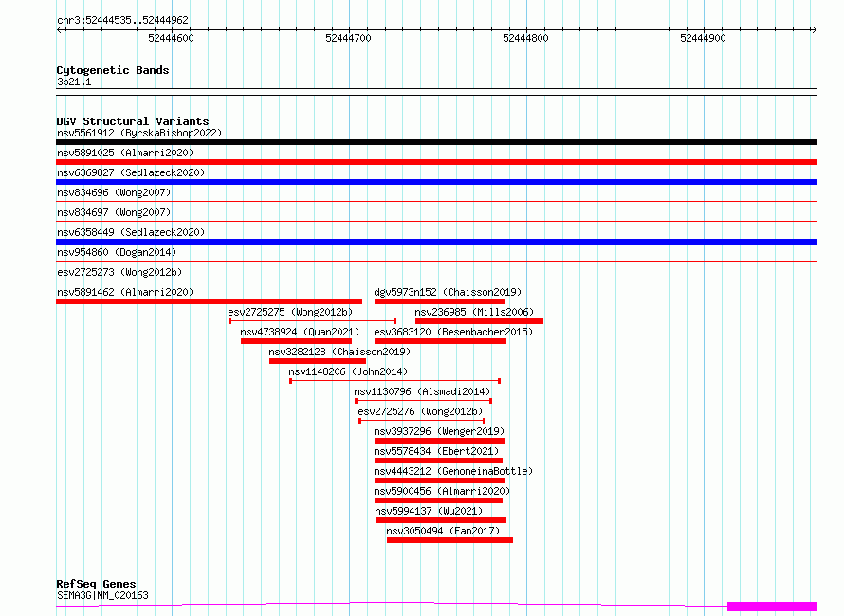Click the nsv3282128 (Chaisson2019) label
844x616 pixels.
point(339,352)
